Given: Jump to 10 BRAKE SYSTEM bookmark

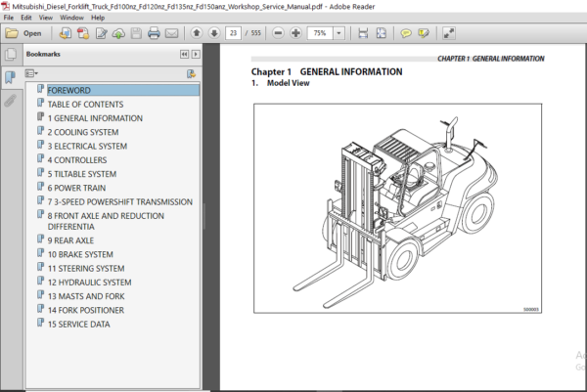Looking at the screenshot, I should (80, 254).
